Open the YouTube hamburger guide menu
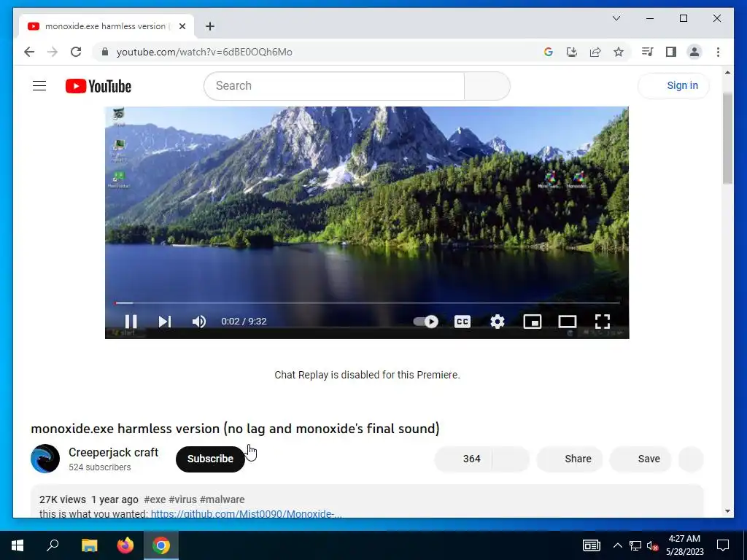The image size is (747, 560). (39, 86)
